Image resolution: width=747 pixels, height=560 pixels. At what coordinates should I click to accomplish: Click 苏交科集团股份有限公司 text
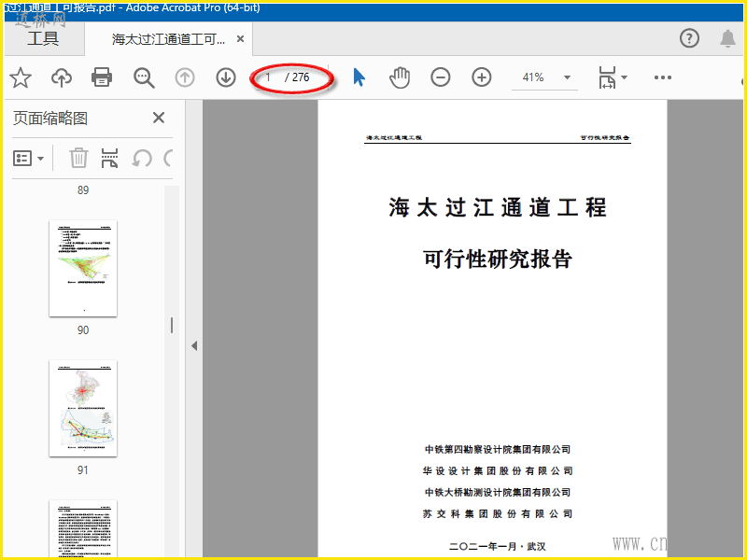tap(498, 514)
